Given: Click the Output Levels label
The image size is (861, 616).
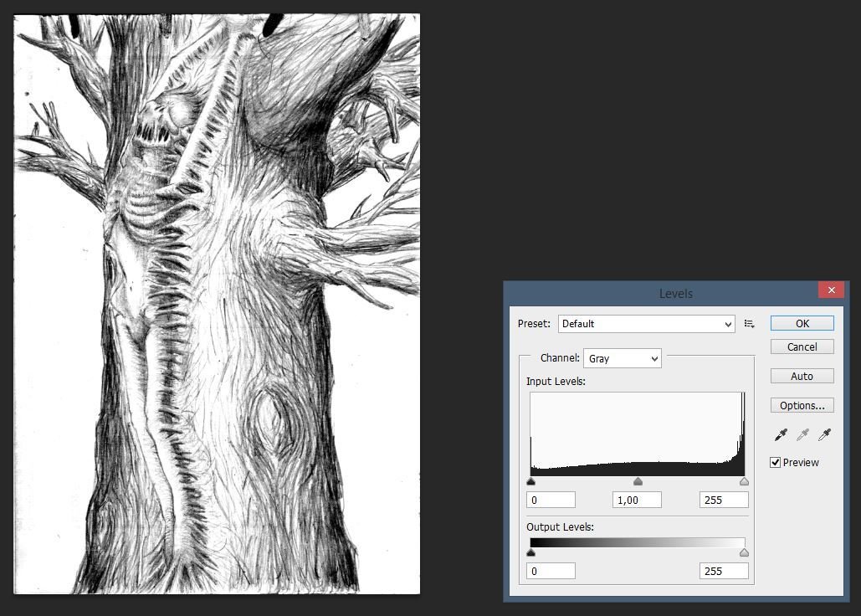Looking at the screenshot, I should pyautogui.click(x=560, y=527).
